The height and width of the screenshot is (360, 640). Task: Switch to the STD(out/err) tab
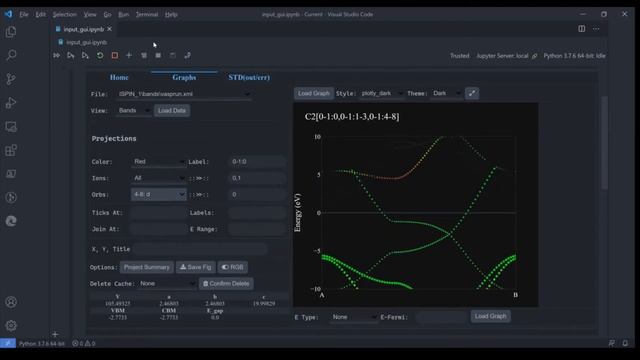pyautogui.click(x=249, y=77)
